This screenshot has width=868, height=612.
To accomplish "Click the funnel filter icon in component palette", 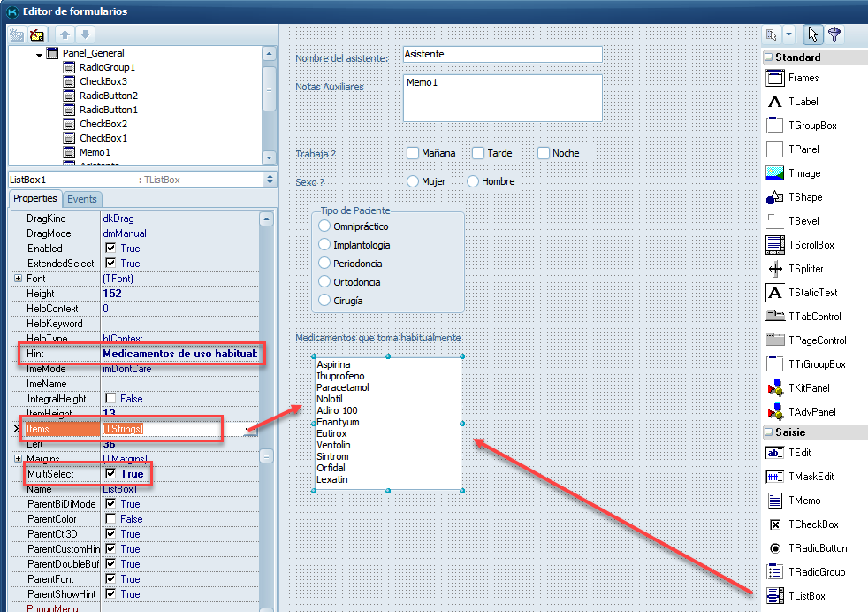I will [x=834, y=34].
